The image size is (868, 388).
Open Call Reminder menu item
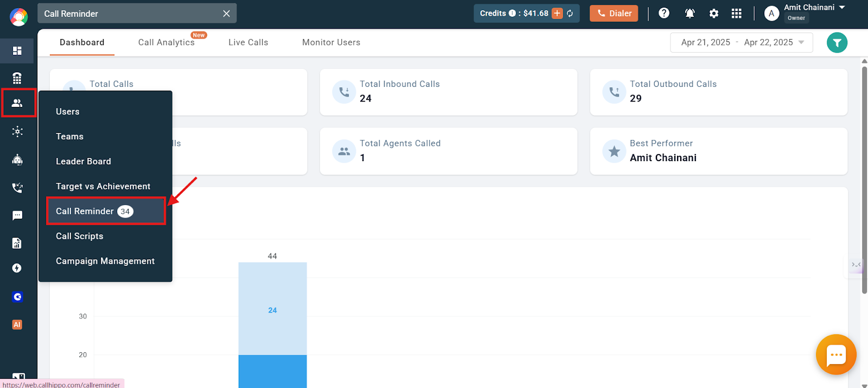click(x=105, y=211)
